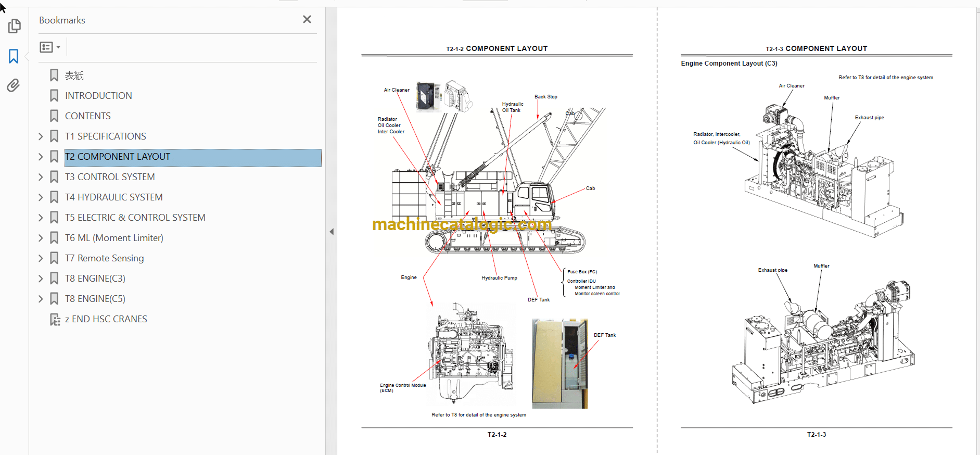Jump to T6 ML (Moment Limiter) bookmark
The height and width of the screenshot is (455, 980).
click(x=114, y=238)
